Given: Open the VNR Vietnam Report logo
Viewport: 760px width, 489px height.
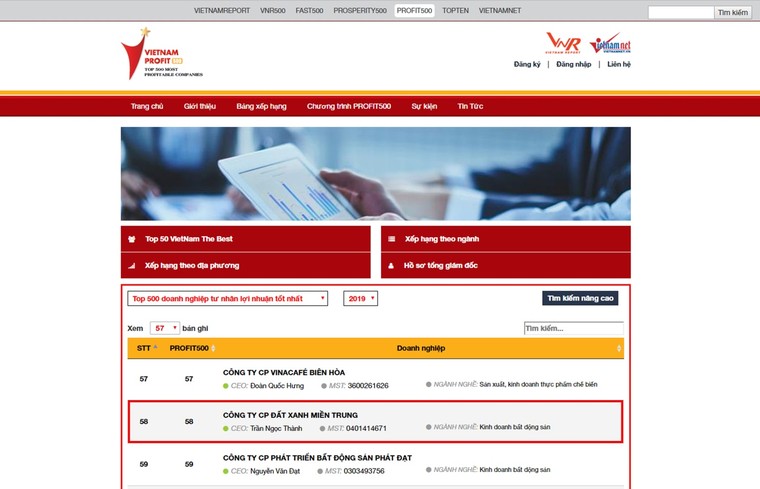Looking at the screenshot, I should (563, 43).
